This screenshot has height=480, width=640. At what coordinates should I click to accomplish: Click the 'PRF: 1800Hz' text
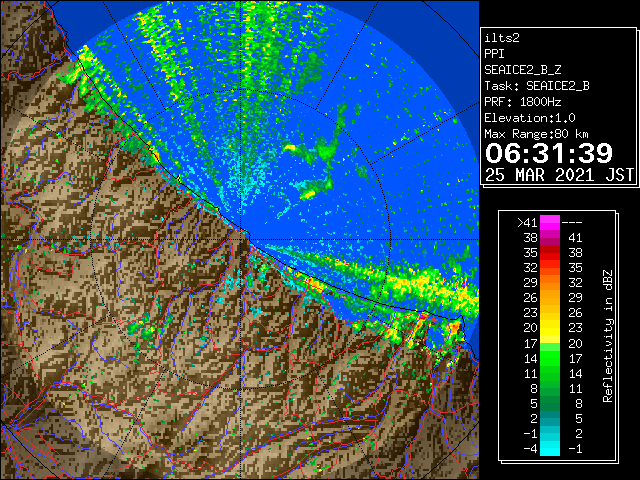(x=523, y=102)
